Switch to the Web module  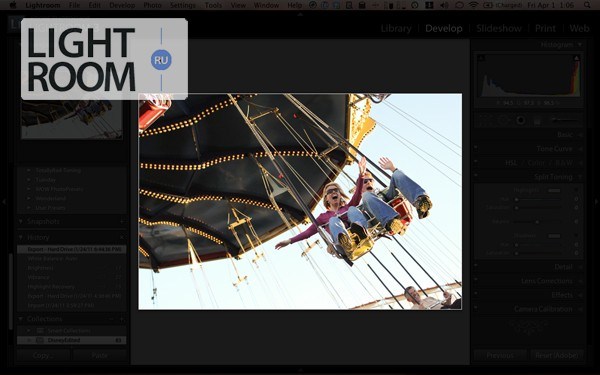click(x=579, y=28)
